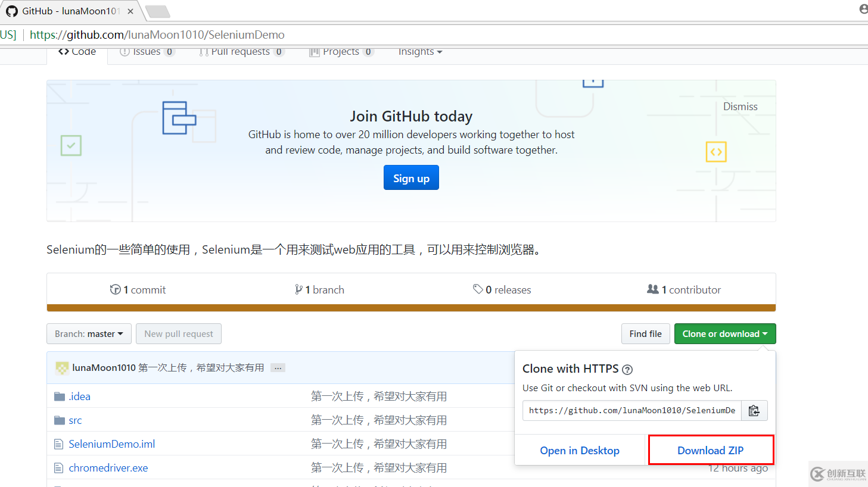This screenshot has height=487, width=868.
Task: View the 0 releases page
Action: (x=502, y=290)
